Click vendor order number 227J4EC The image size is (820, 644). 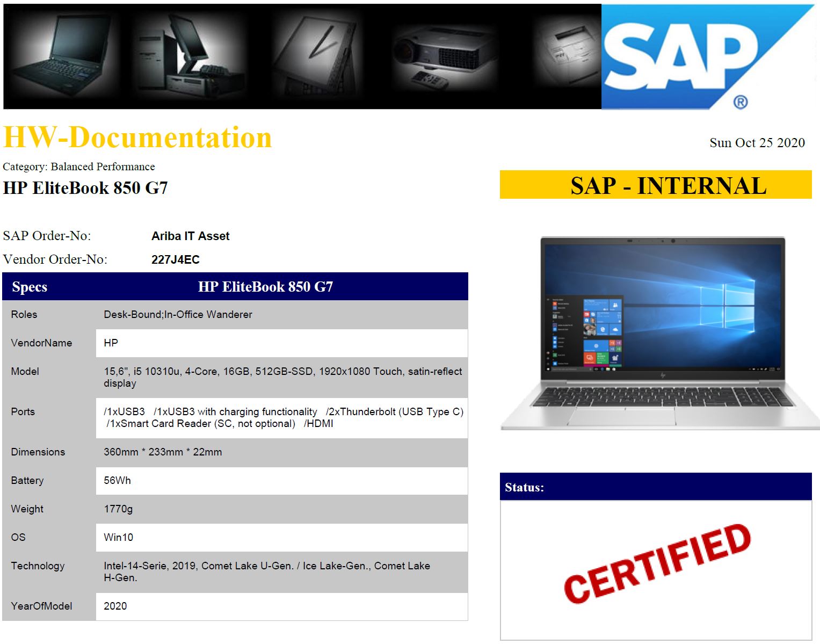point(176,260)
